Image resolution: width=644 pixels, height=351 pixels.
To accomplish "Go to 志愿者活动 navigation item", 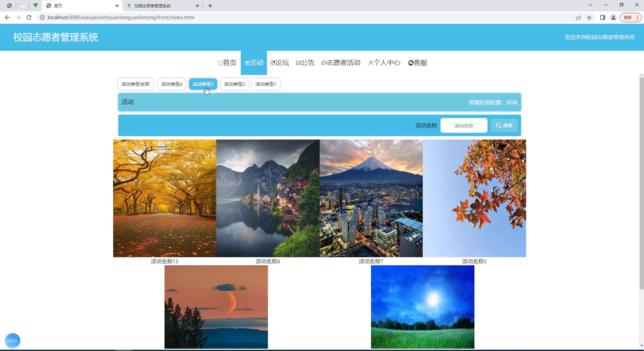I will (341, 63).
